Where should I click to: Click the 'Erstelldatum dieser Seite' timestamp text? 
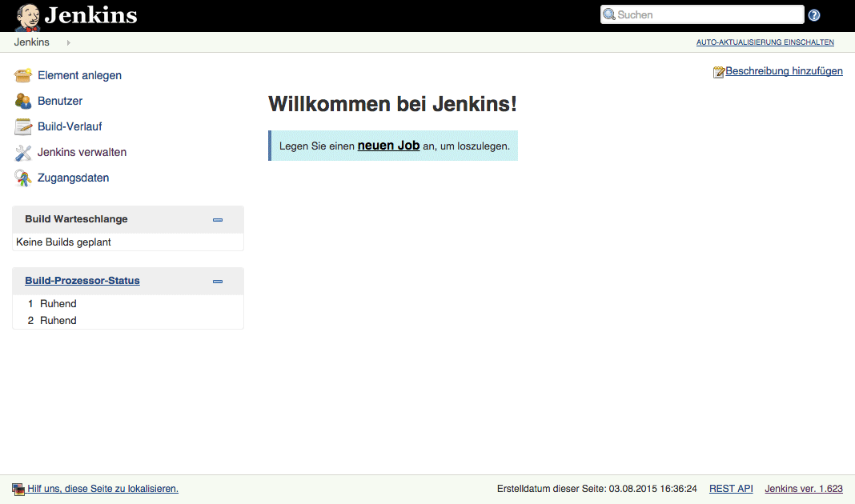click(x=597, y=489)
